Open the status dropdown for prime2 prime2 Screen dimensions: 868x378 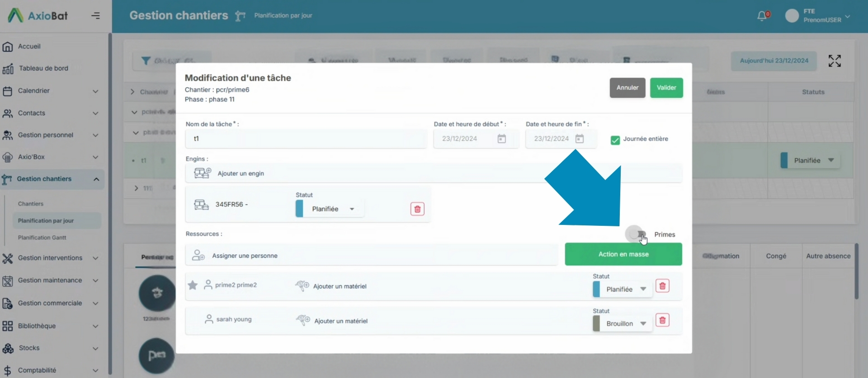click(x=624, y=289)
